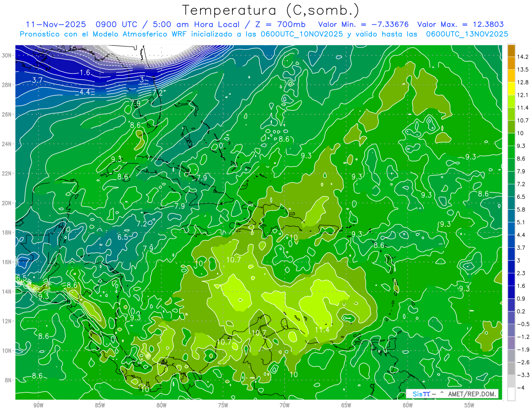Click the '90W' longitude axis label
Image resolution: width=532 pixels, height=411 pixels.
[38, 405]
